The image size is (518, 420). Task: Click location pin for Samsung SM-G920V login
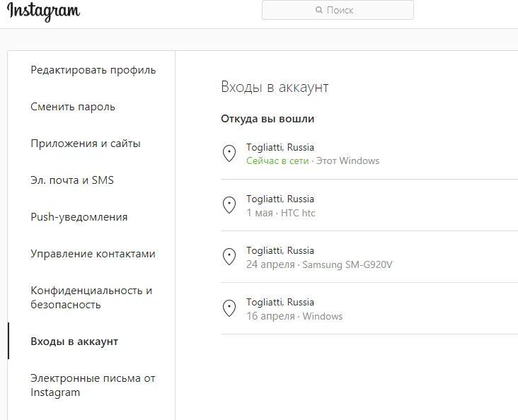229,257
